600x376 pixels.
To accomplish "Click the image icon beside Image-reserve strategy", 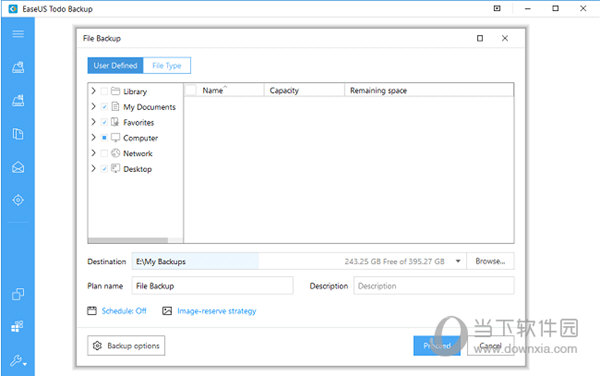I will 167,311.
